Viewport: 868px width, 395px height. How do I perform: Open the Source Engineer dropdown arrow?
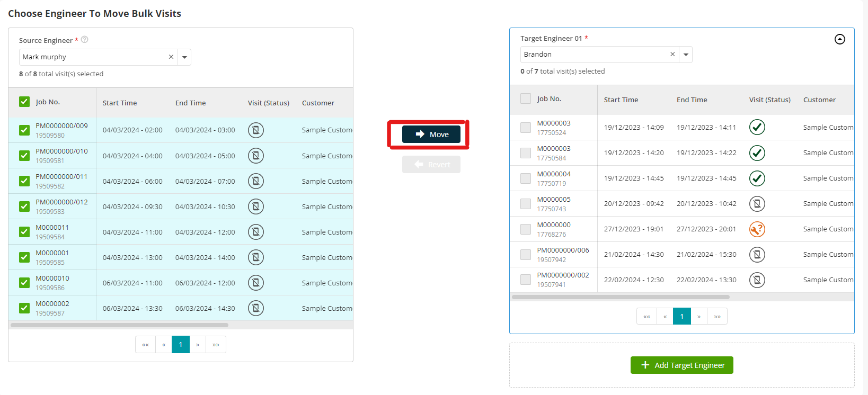click(184, 57)
